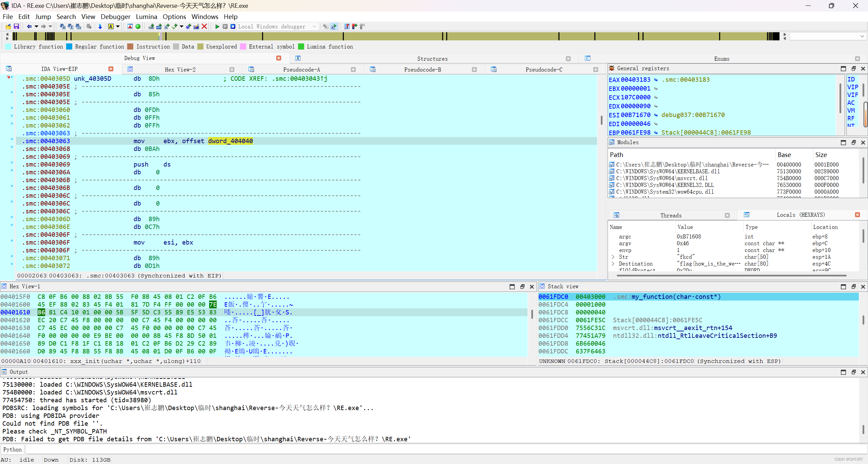The image size is (868, 464).
Task: Click the make DATA toolbar icon
Action: coord(159,26)
